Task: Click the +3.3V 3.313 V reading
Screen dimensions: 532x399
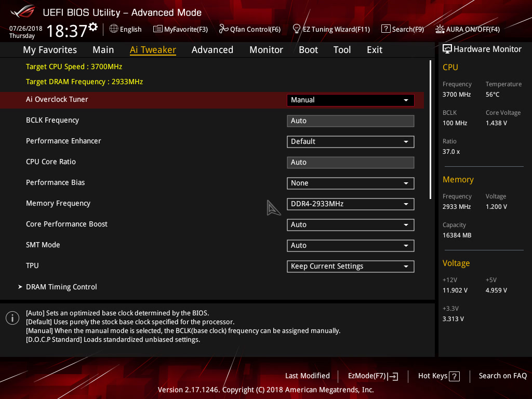Action: coord(453,319)
